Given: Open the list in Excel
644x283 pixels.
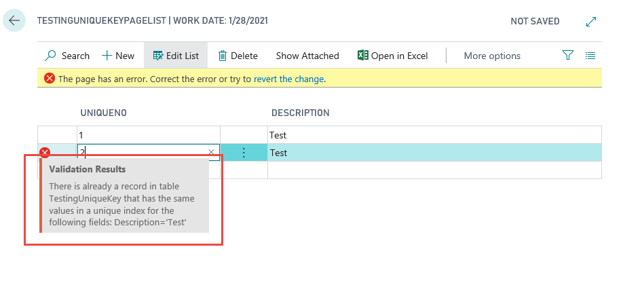Looking at the screenshot, I should [x=393, y=56].
